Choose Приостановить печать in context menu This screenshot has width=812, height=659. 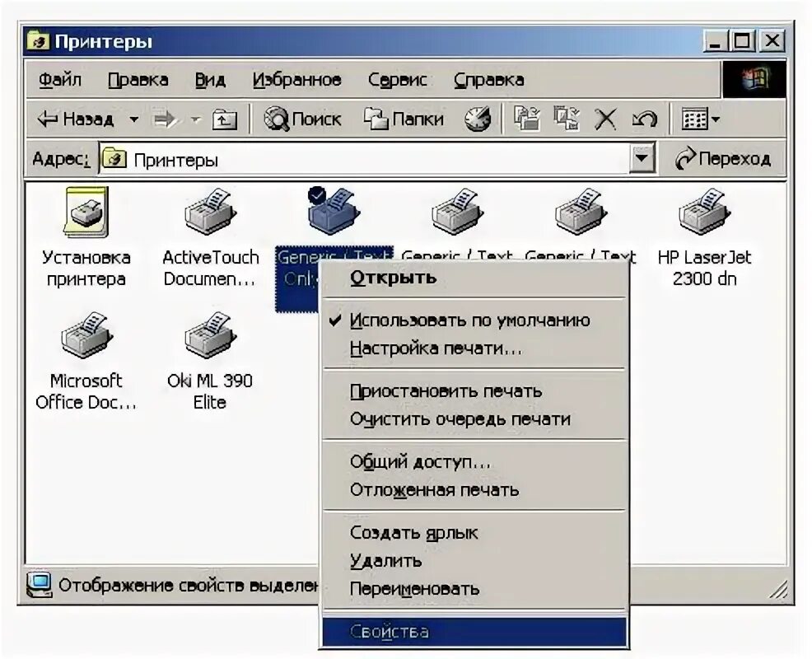[474, 391]
